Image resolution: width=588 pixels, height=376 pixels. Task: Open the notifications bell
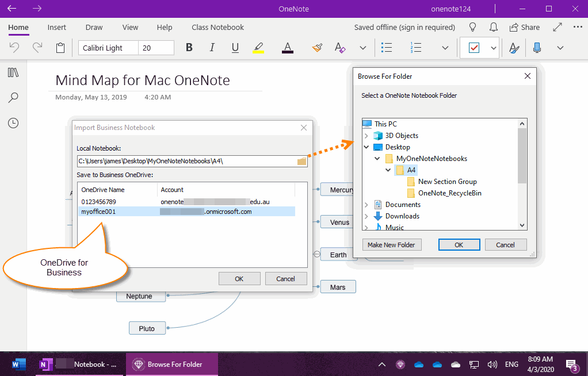494,27
